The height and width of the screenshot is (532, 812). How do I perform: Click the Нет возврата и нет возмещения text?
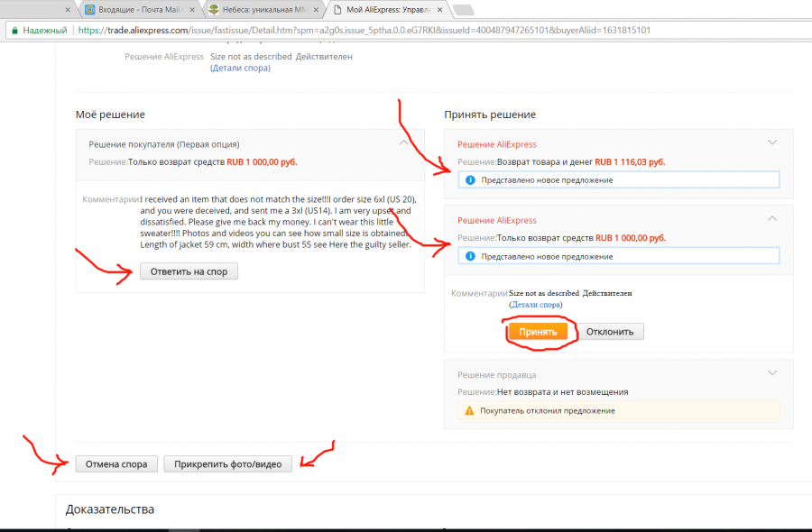[x=562, y=392]
